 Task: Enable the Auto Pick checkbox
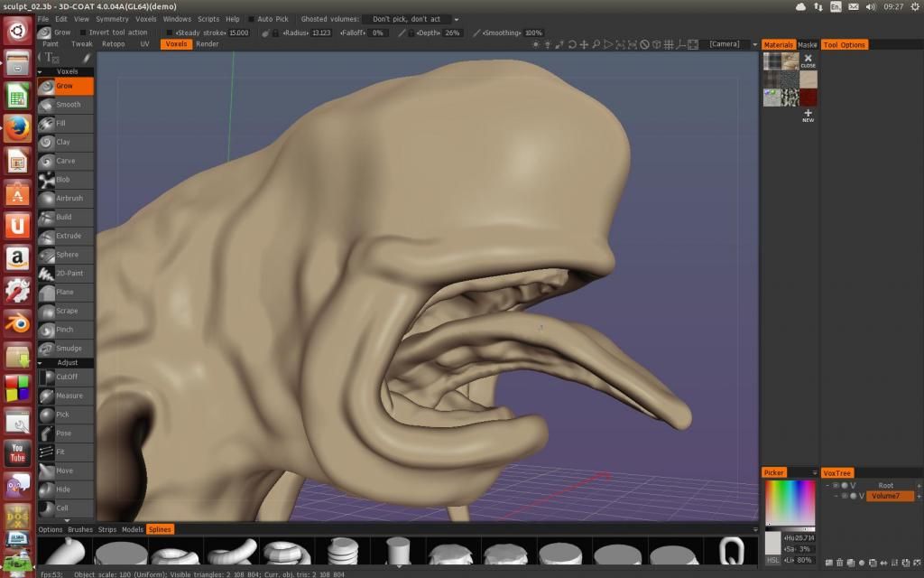(x=252, y=19)
